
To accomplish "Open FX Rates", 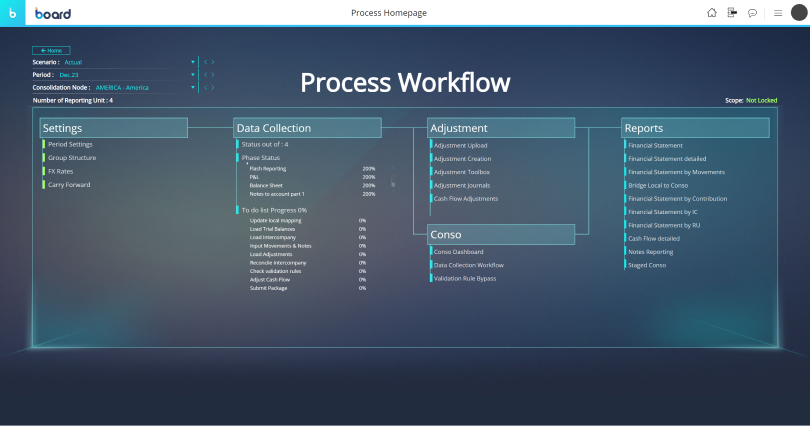I will 60,171.
